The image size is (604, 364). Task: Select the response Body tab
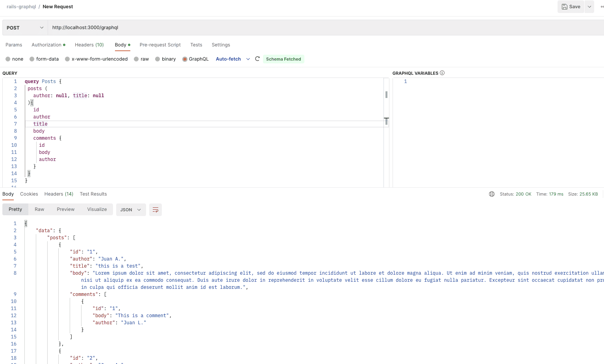(x=8, y=194)
